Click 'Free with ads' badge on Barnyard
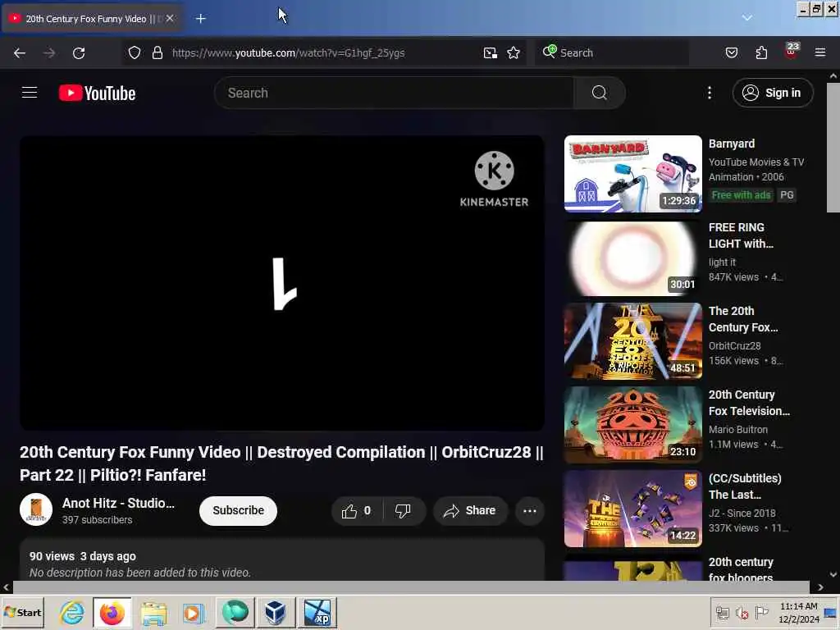The height and width of the screenshot is (630, 840). tap(741, 195)
